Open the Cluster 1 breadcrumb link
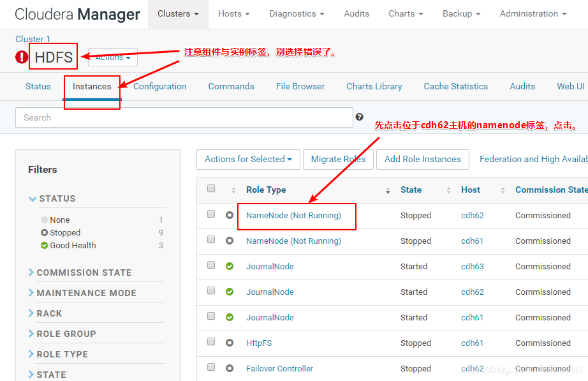Screen dimensions: 588x381 pos(33,39)
